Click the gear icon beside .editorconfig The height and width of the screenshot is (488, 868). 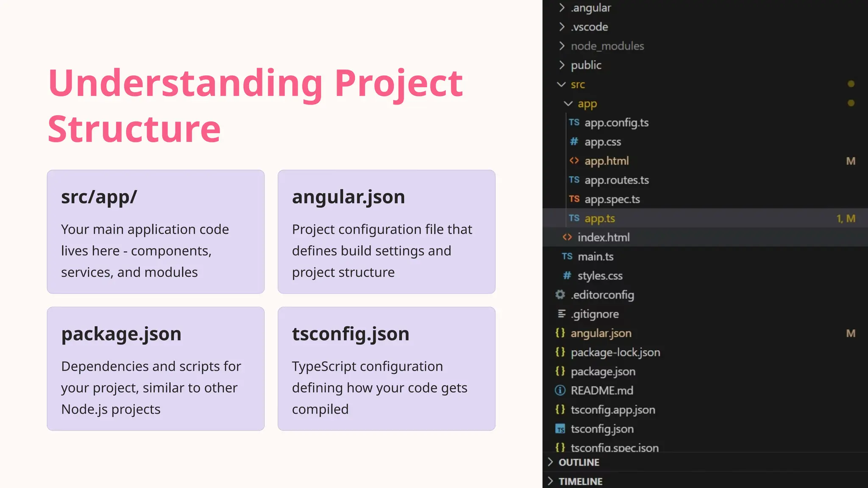click(560, 294)
